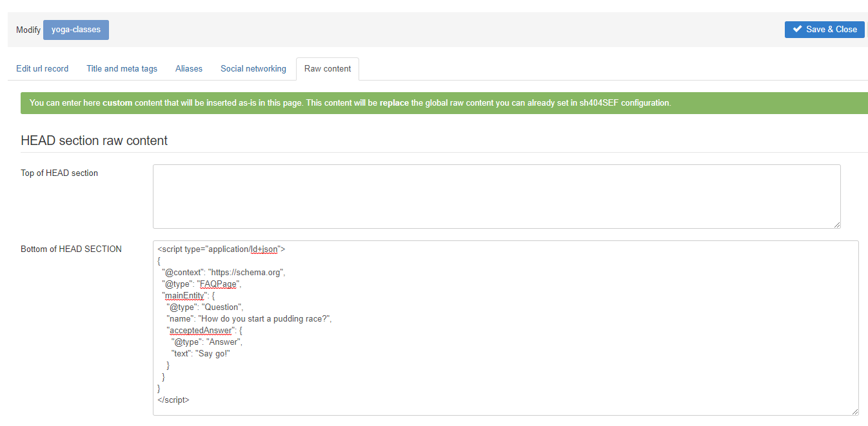The width and height of the screenshot is (868, 426).
Task: Click the "HEAD section raw content" heading
Action: click(x=94, y=140)
